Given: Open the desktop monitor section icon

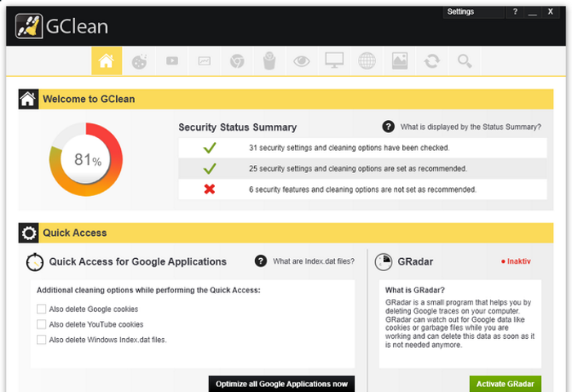Looking at the screenshot, I should pos(334,61).
